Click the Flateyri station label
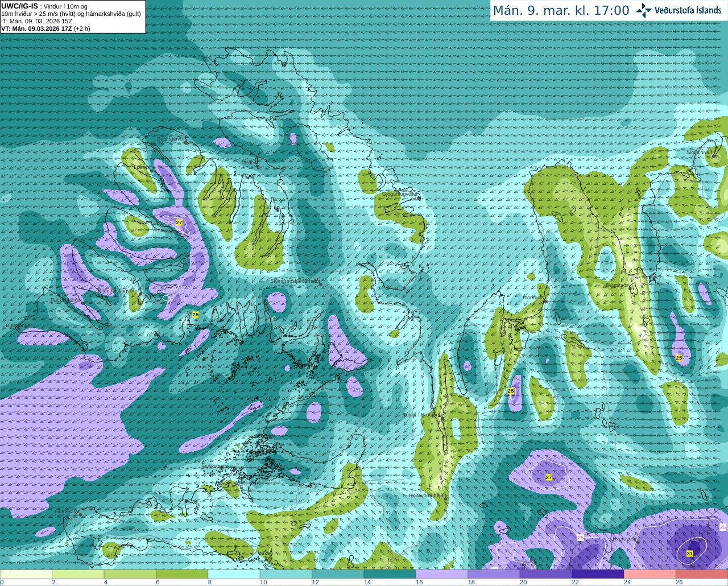 point(142,167)
